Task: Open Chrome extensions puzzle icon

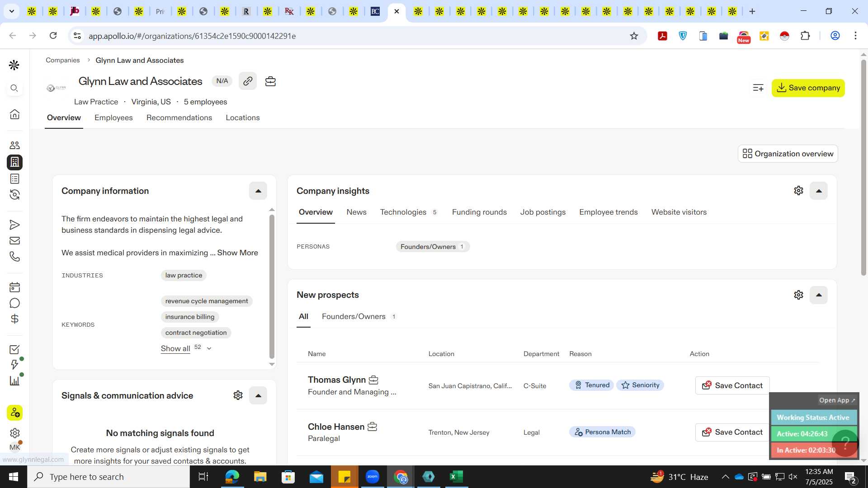Action: 805,36
